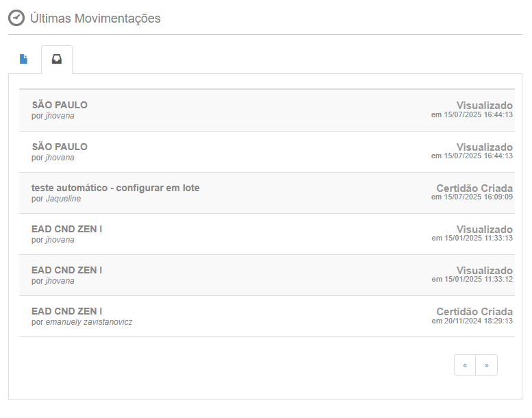The image size is (532, 418).
Task: Click the user name emanuely zavistanovicz
Action: (x=89, y=322)
